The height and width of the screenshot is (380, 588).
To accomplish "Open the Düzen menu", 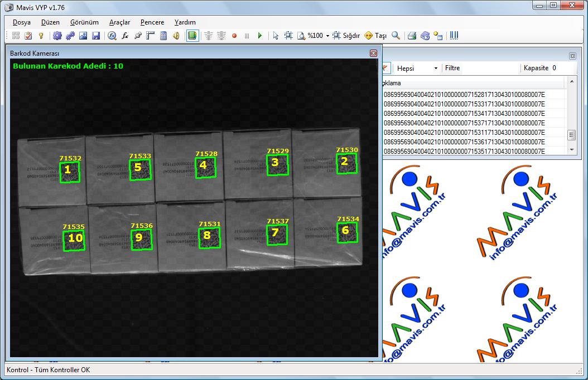I will pyautogui.click(x=50, y=22).
